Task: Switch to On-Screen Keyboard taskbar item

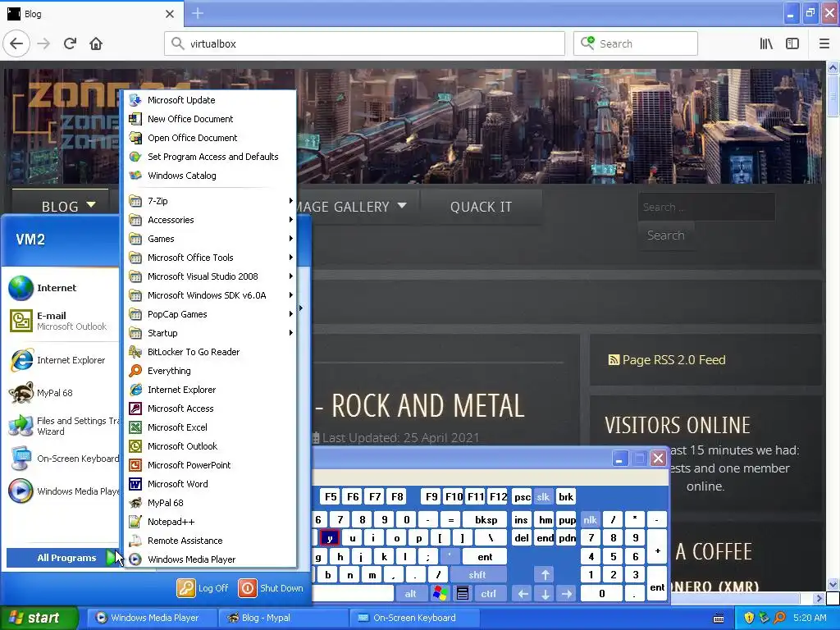Action: click(x=416, y=618)
